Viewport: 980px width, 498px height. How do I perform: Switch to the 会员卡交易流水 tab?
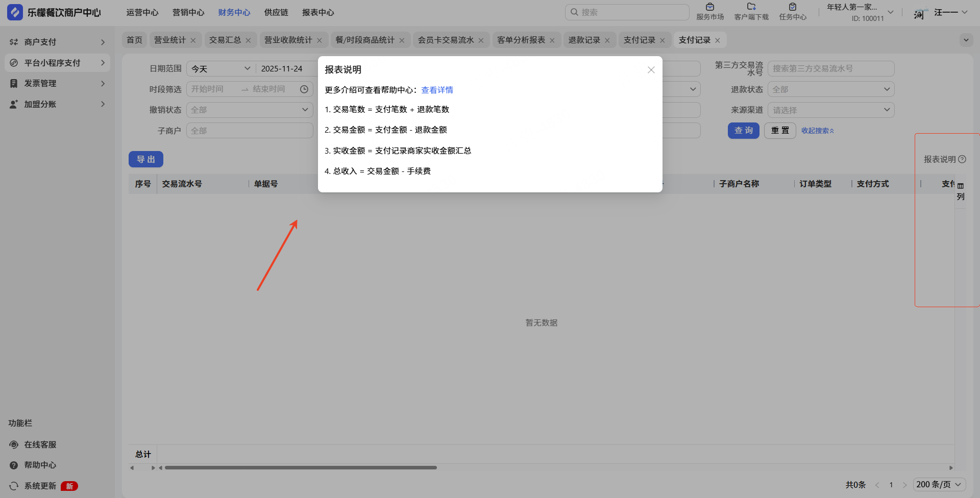coord(446,40)
